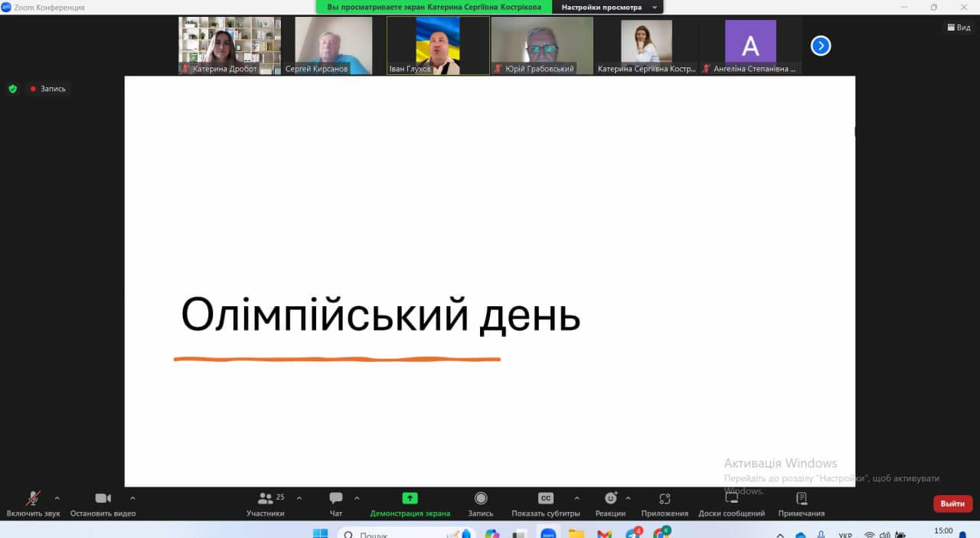Open the Приложения apps icon

(665, 498)
